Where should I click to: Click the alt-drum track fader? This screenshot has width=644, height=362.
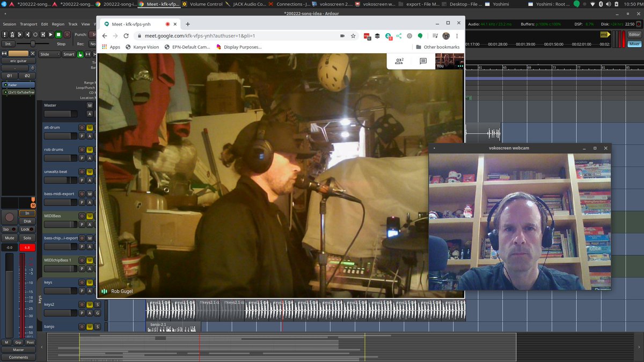(61, 136)
